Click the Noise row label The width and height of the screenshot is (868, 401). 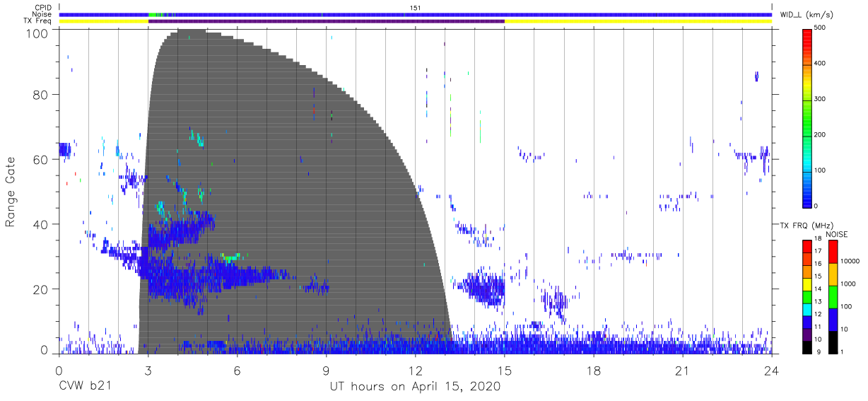coord(42,14)
